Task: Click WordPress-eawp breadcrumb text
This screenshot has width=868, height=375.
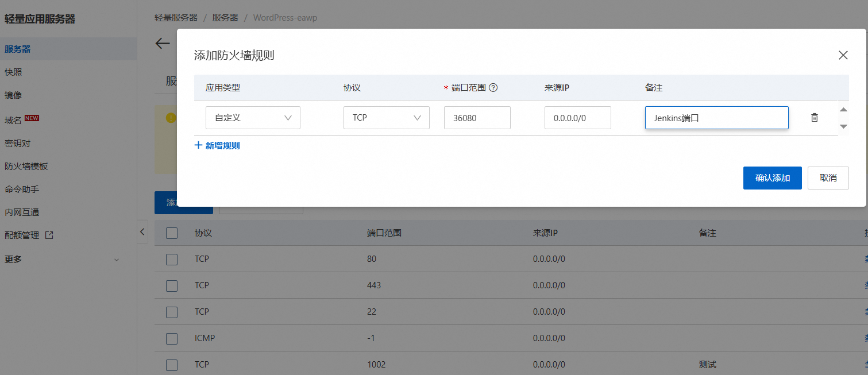Action: 285,18
